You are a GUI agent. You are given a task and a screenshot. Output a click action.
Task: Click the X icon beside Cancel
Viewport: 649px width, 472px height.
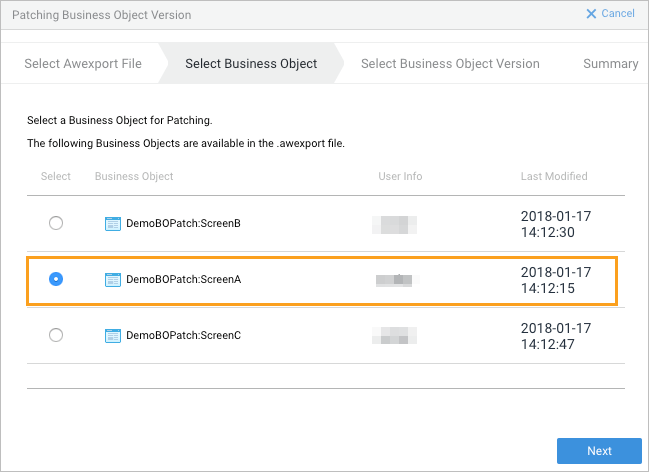click(x=591, y=14)
